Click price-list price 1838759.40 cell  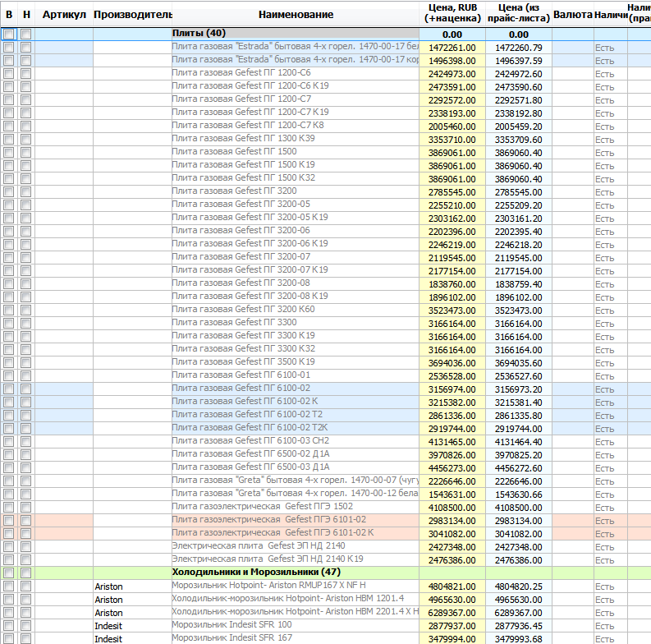(519, 284)
